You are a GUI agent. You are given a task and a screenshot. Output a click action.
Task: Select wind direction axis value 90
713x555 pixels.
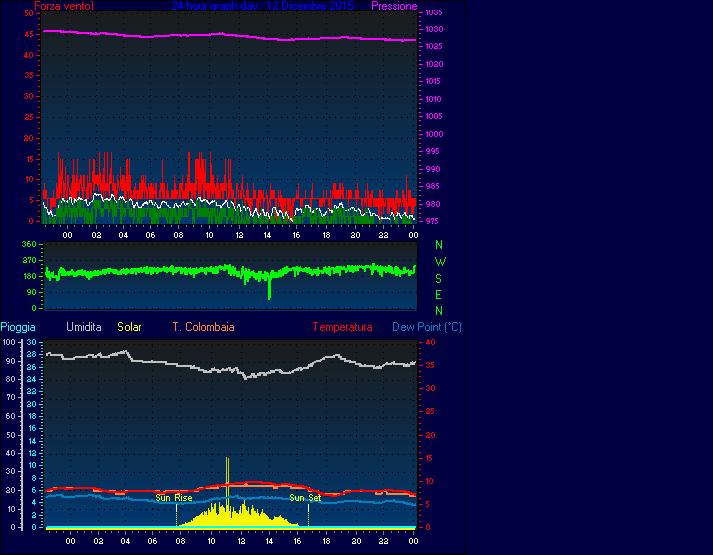pos(31,292)
